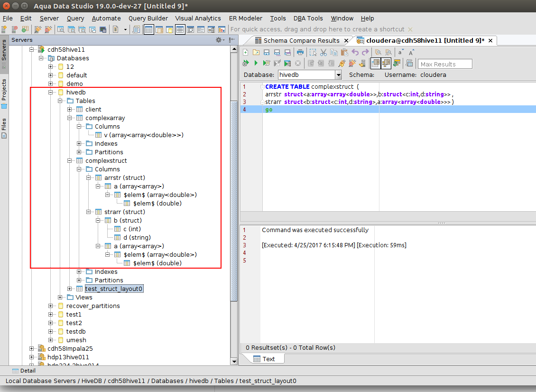
Task: Open the Query menu
Action: [75, 19]
